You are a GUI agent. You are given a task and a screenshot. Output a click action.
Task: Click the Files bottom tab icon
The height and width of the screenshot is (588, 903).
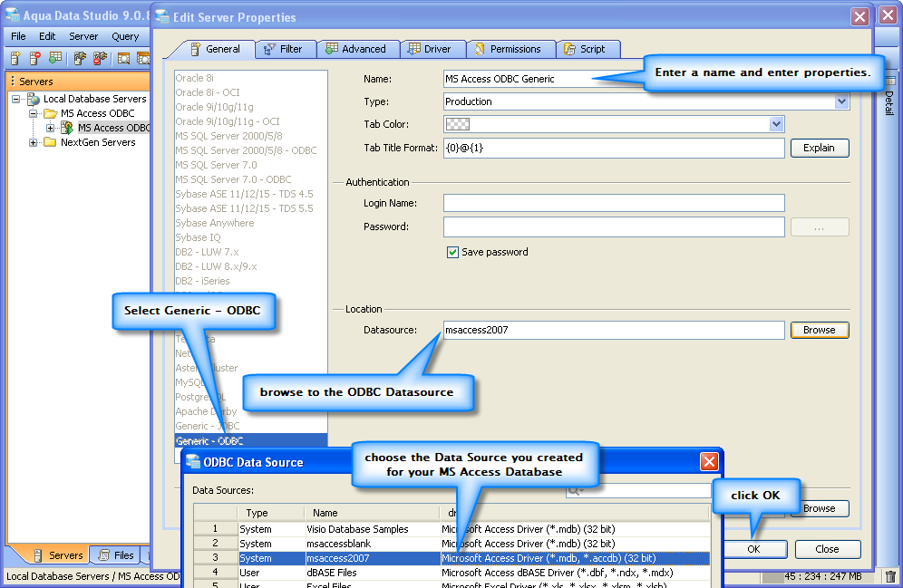[104, 555]
